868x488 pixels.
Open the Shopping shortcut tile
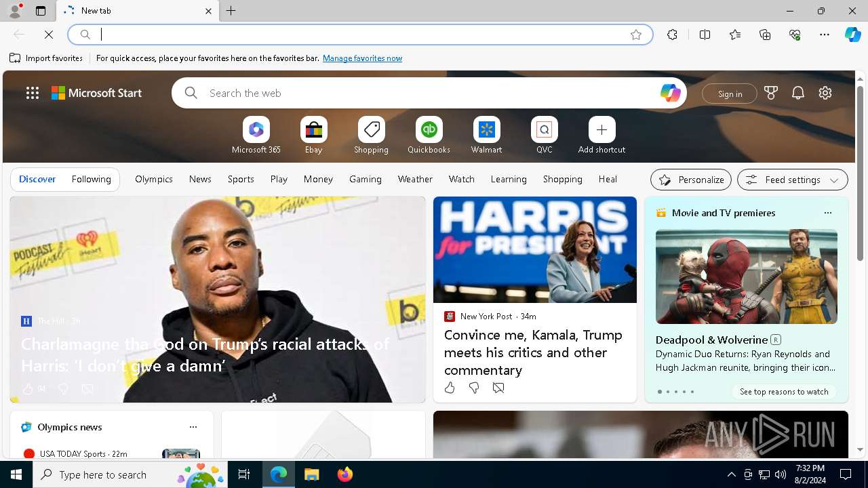click(x=371, y=136)
